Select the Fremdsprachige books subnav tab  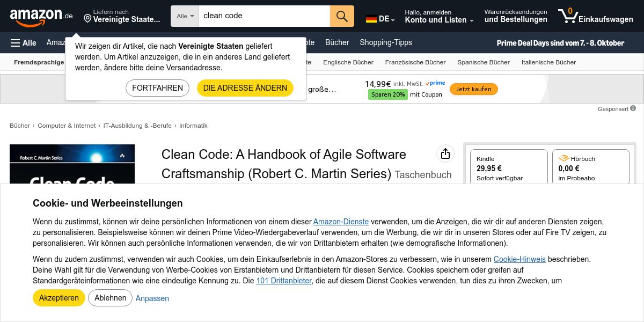pos(39,62)
